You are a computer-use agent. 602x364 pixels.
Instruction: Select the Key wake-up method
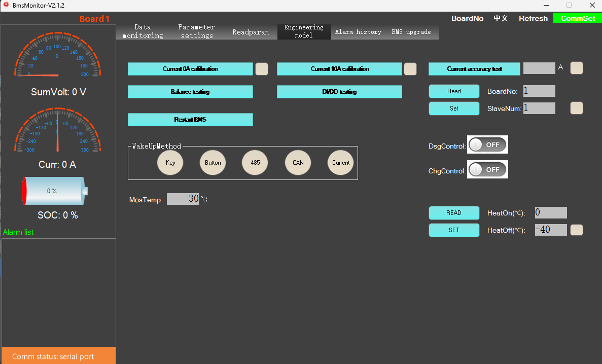170,163
